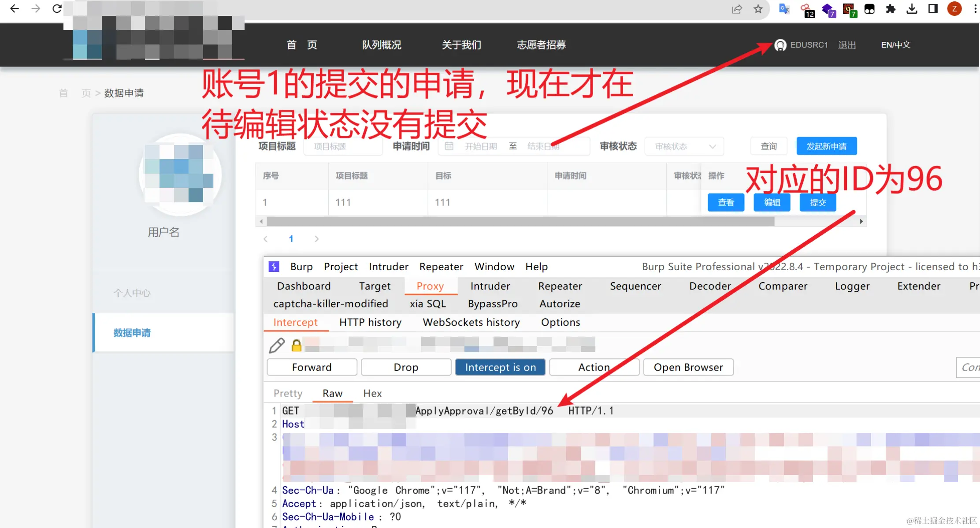Screen dimensions: 980x528
Task: Switch to the Decoder tab
Action: point(710,286)
